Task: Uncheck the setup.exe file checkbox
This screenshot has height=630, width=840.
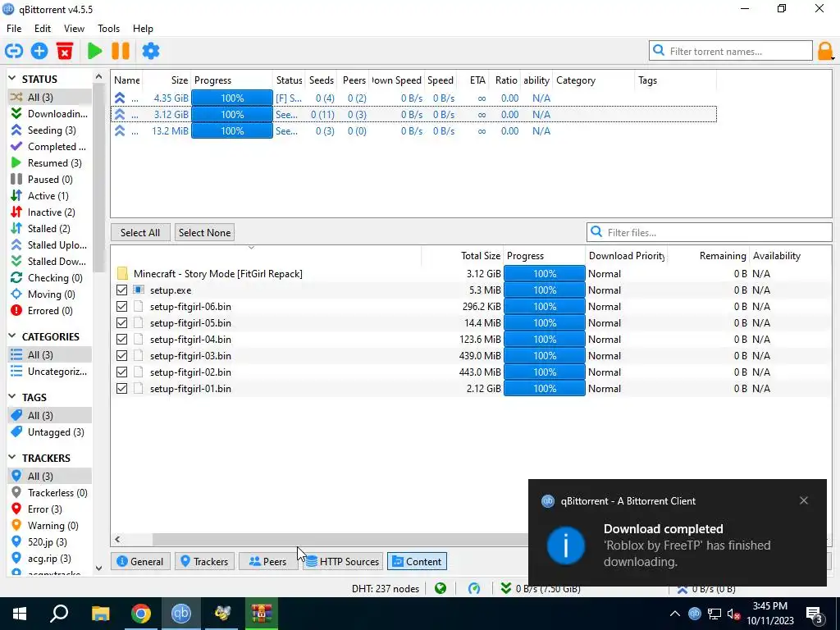Action: (x=121, y=290)
